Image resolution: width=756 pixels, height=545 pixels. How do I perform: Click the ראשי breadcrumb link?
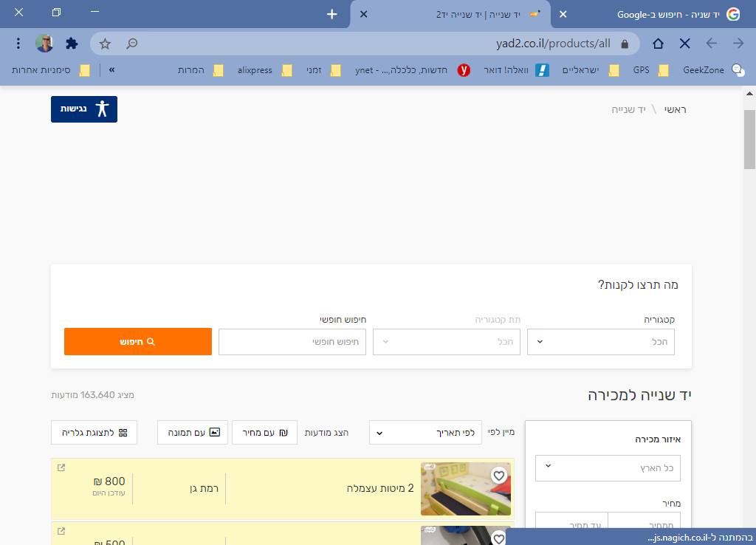point(675,109)
